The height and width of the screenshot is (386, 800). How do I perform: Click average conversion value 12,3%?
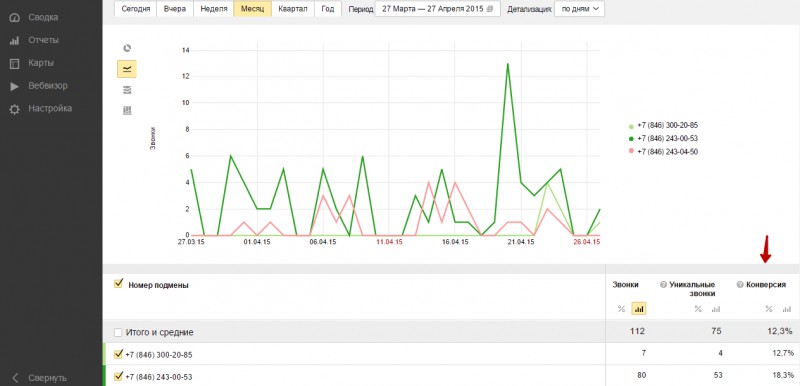pos(781,331)
